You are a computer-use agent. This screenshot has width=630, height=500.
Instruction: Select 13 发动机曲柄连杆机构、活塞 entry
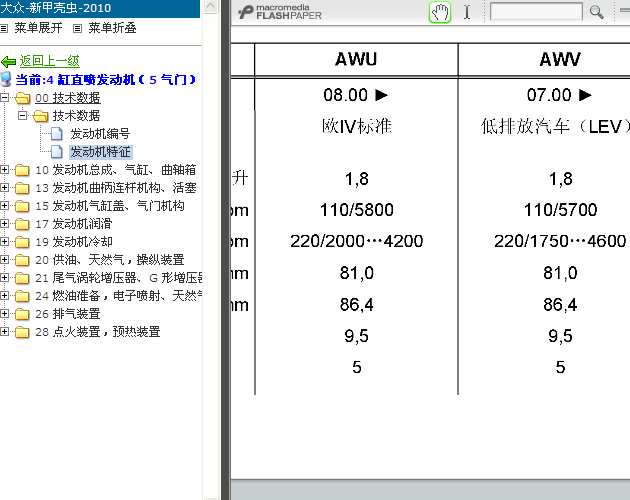coord(116,188)
